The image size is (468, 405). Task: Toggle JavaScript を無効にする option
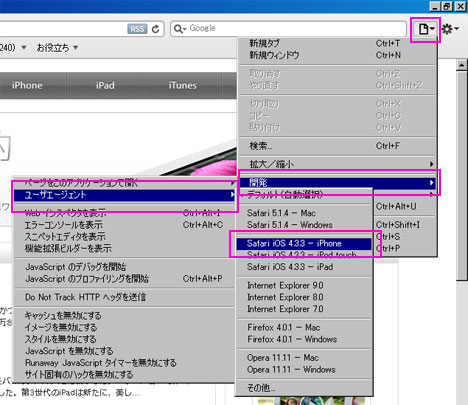point(125,351)
